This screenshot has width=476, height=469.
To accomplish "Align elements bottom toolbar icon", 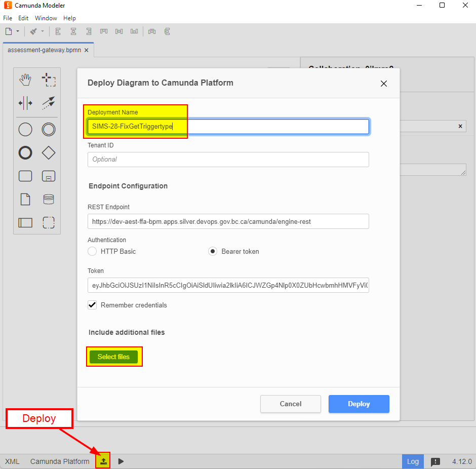I will (x=134, y=31).
